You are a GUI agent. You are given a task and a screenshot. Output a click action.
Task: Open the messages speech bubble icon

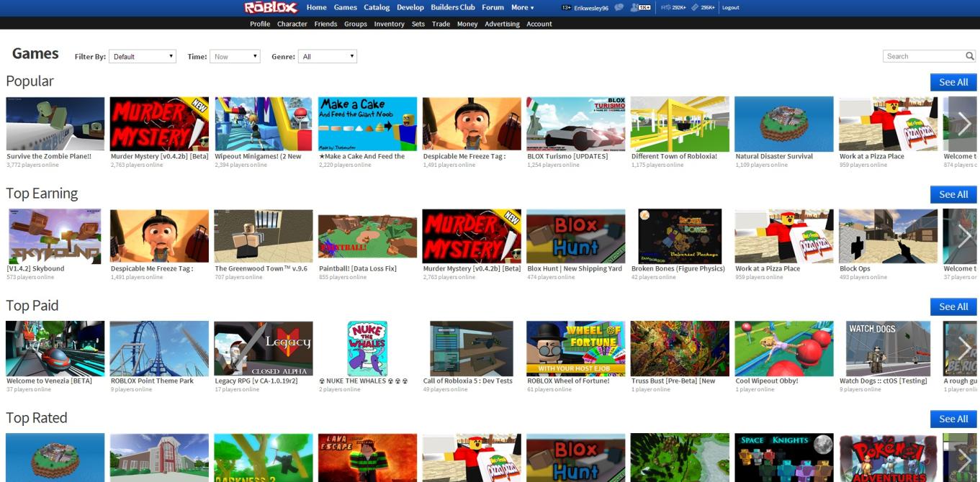[x=619, y=7]
